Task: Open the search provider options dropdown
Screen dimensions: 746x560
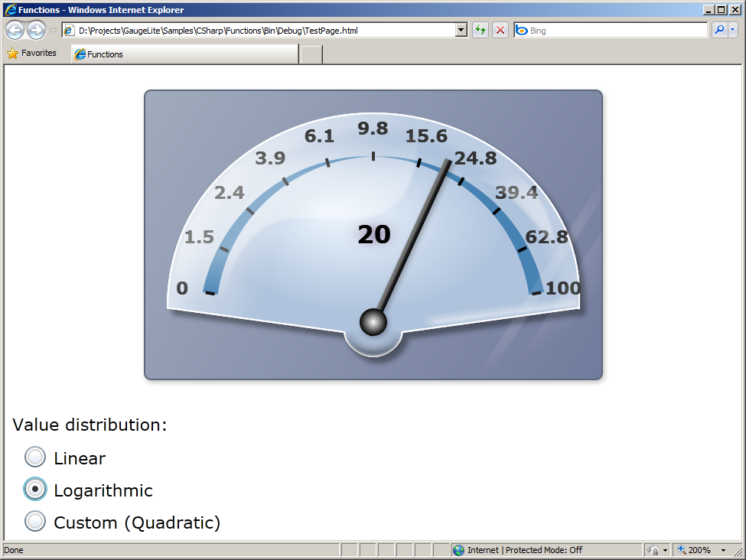Action: click(733, 30)
